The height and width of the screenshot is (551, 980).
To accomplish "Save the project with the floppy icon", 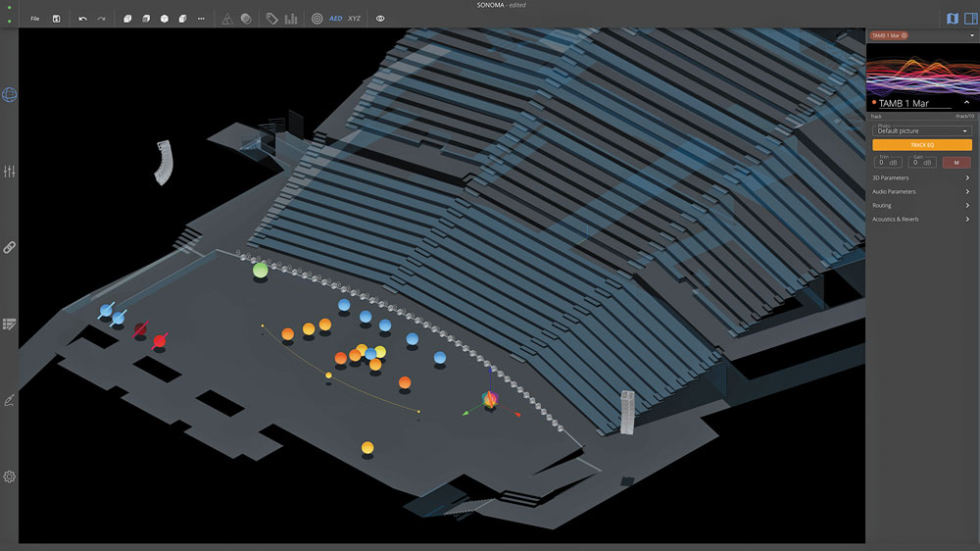I will (56, 19).
